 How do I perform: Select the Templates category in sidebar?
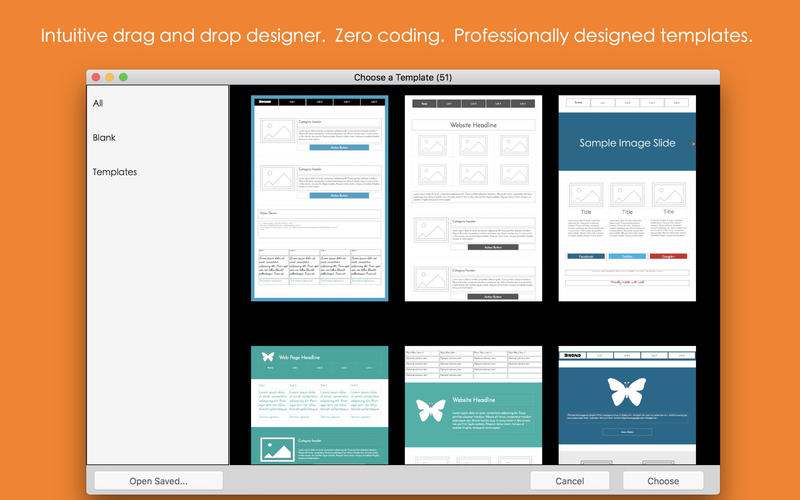(115, 172)
